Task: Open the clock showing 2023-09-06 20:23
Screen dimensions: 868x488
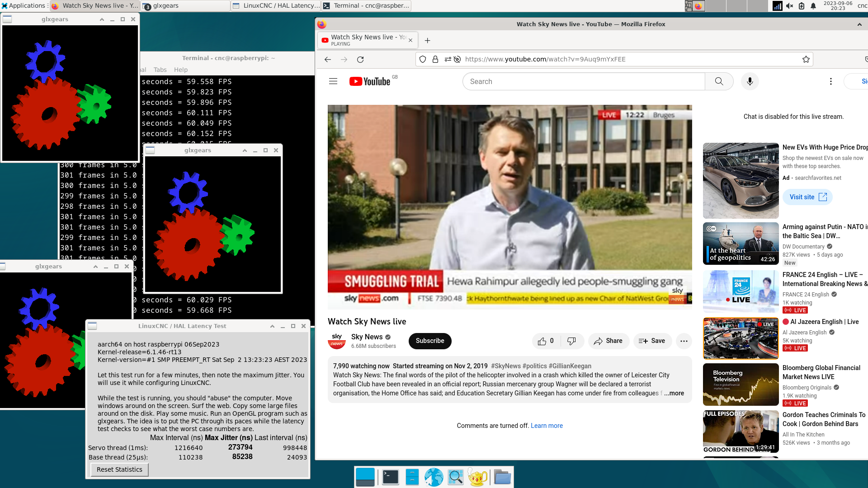Action: point(838,5)
